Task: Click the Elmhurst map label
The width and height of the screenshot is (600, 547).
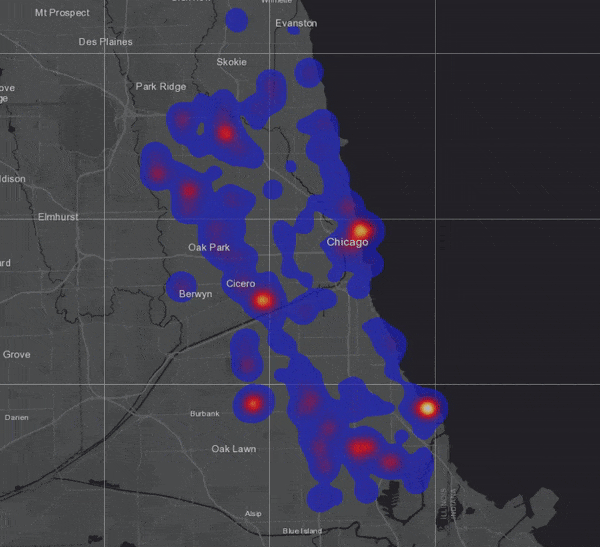Action: point(58,217)
